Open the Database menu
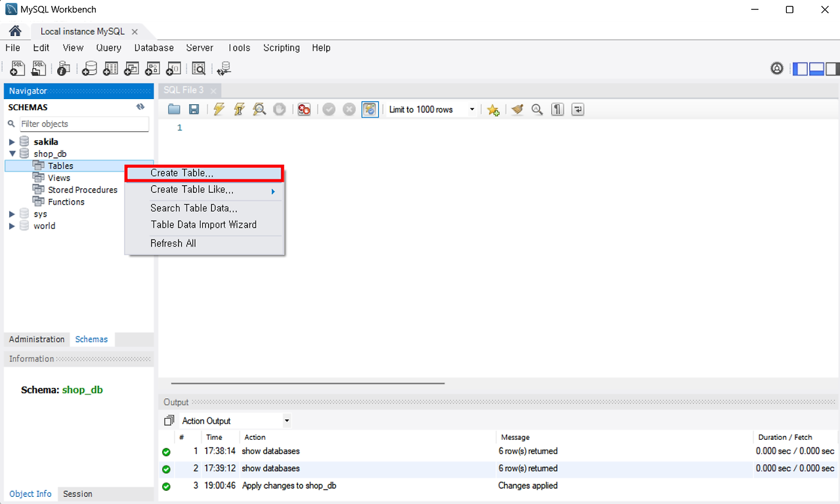The image size is (840, 504). 154,48
